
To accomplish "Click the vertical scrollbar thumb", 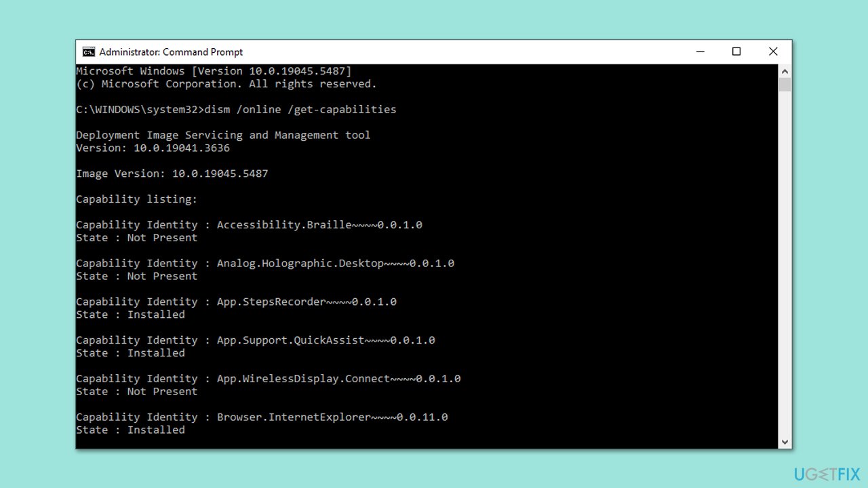I will [x=785, y=84].
